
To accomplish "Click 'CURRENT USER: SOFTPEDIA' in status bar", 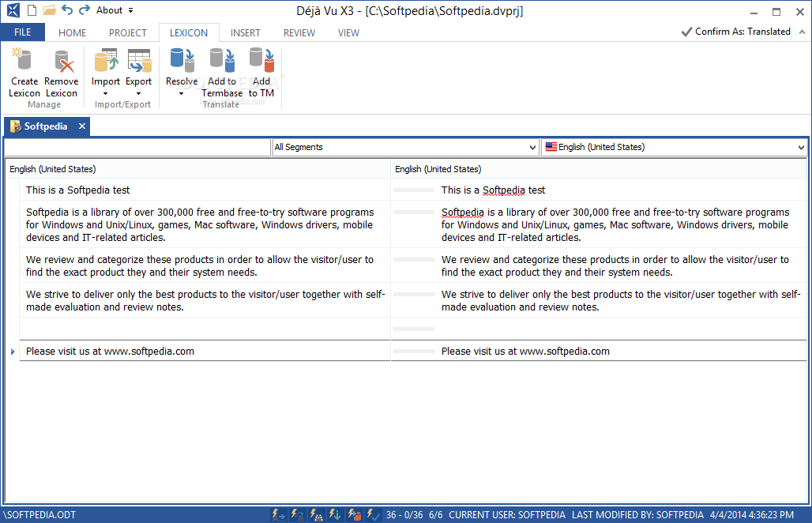I will (507, 515).
